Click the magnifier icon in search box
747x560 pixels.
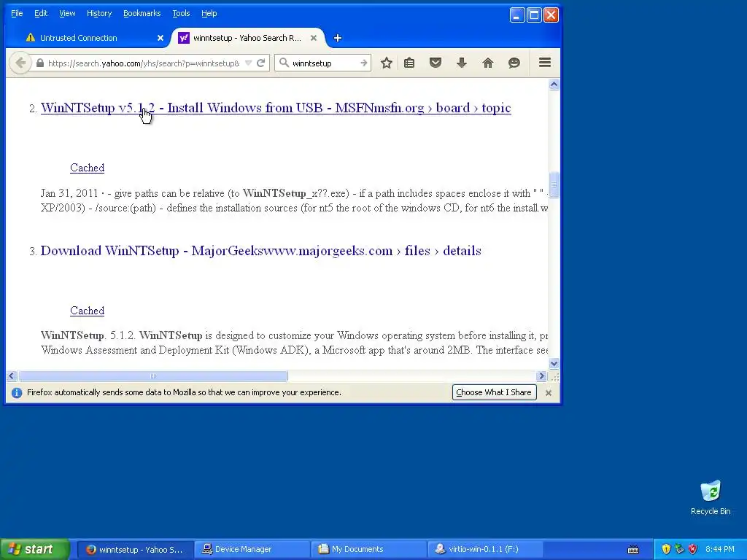pyautogui.click(x=284, y=63)
